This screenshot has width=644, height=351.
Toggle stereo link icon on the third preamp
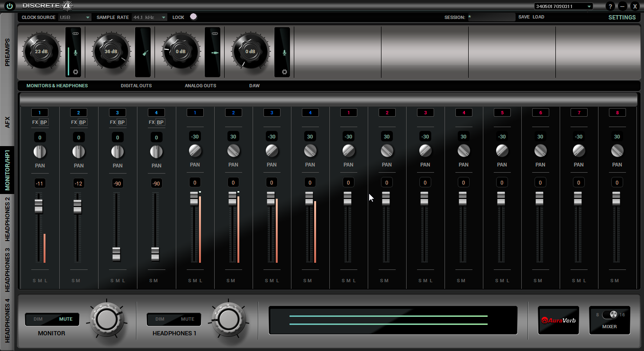[x=215, y=34]
